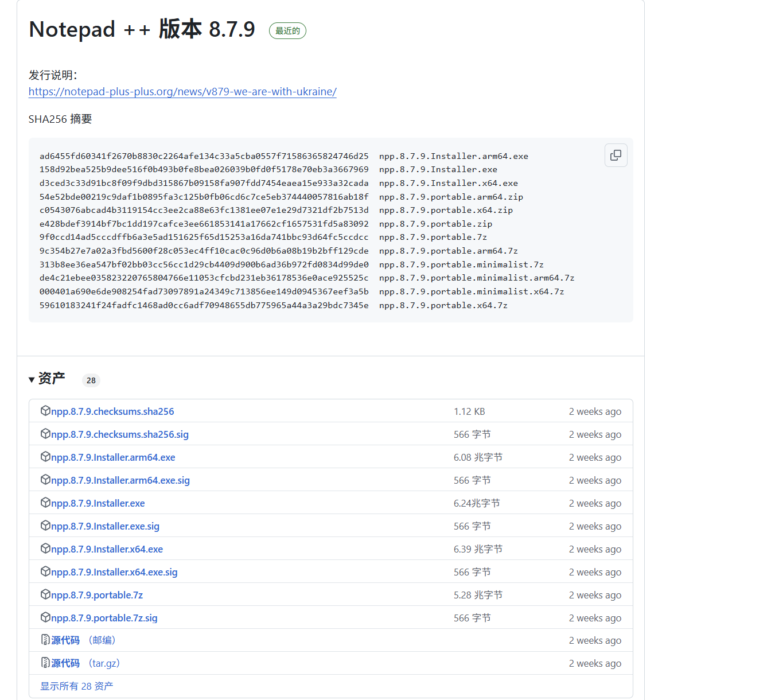Click the 发行说明 label text
The width and height of the screenshot is (775, 700).
[53, 75]
